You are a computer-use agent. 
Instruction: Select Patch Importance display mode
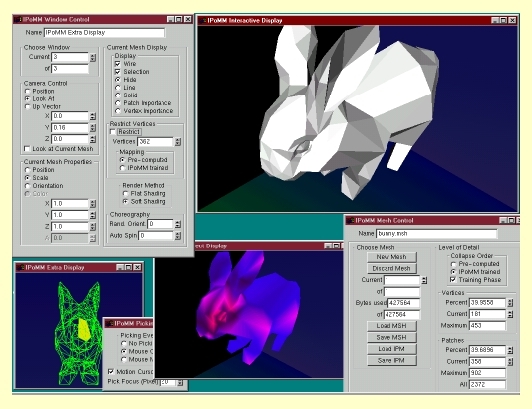118,103
